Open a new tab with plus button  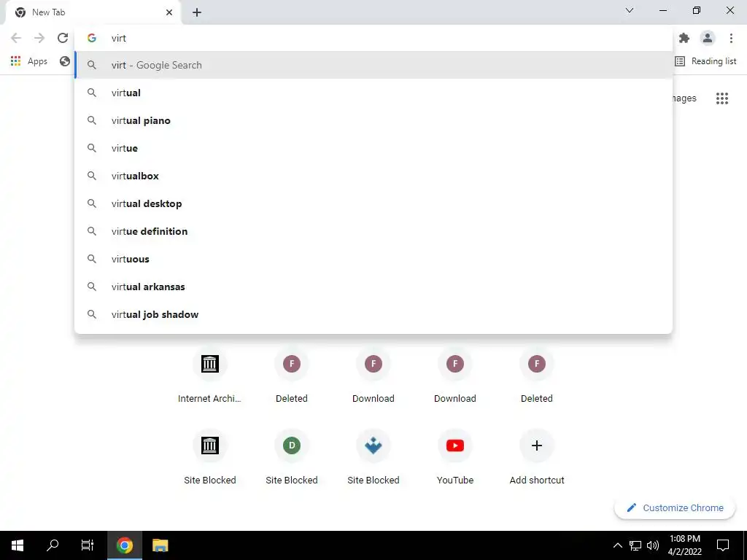197,12
